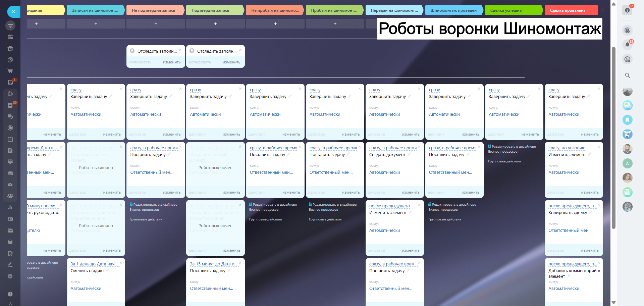Open the calendar icon in the left sidebar
The height and width of the screenshot is (306, 644).
pyautogui.click(x=10, y=139)
